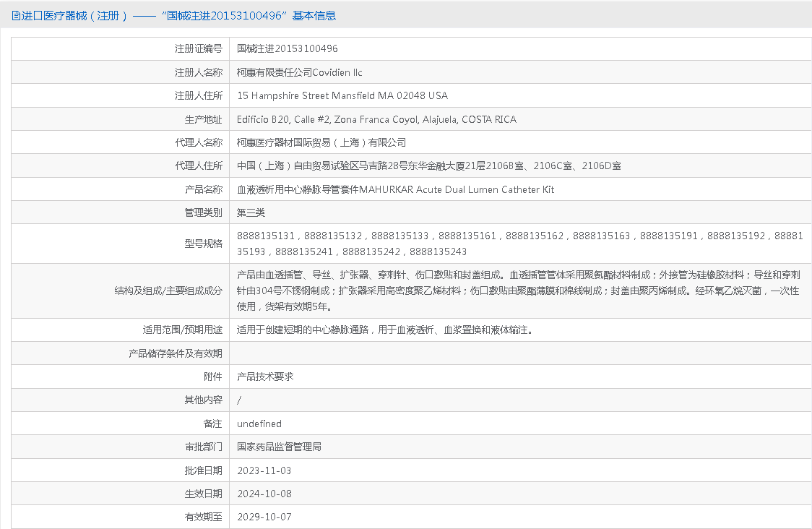Screen dimensions: 812x529
Task: Select the '产品储存条件及有效期' row label
Action: tap(176, 353)
